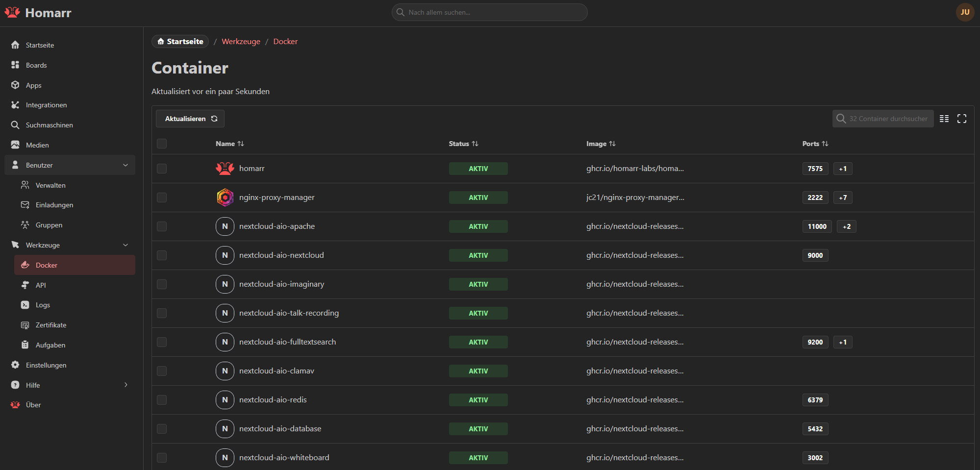The width and height of the screenshot is (980, 470).
Task: Go to Logs in the sidebar
Action: 43,305
